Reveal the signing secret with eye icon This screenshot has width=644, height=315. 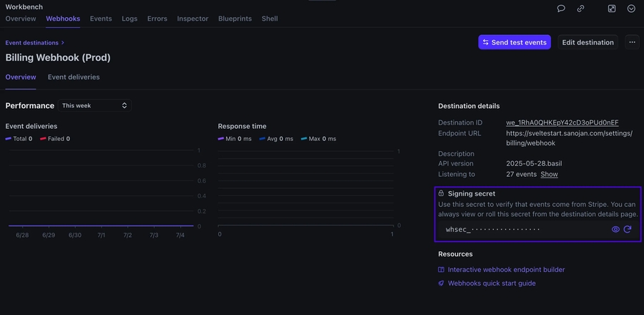(x=615, y=229)
